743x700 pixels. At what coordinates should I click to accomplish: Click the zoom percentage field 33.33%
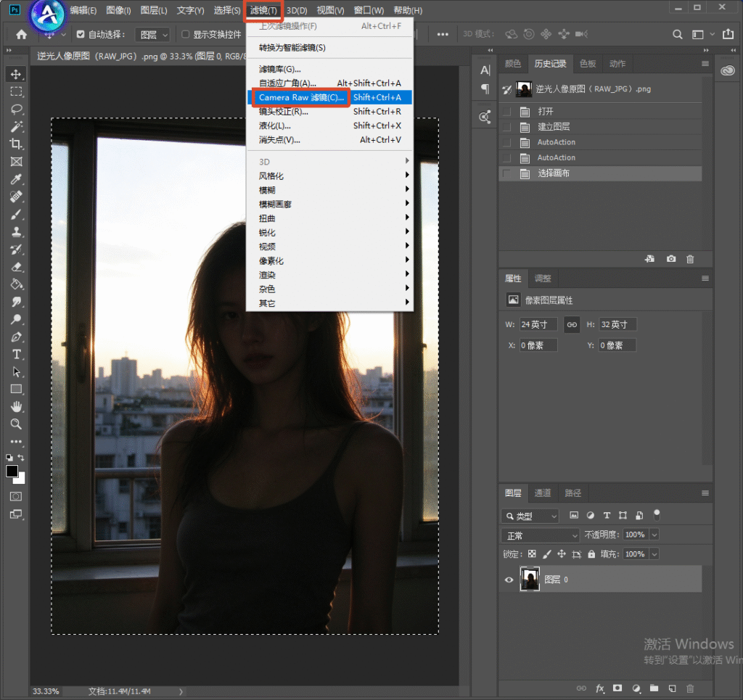click(46, 691)
